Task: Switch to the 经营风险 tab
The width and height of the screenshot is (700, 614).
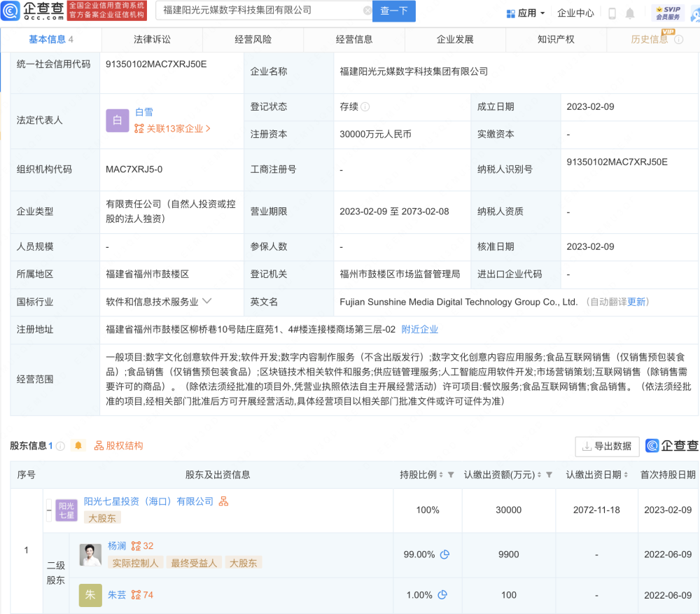Action: coord(253,39)
